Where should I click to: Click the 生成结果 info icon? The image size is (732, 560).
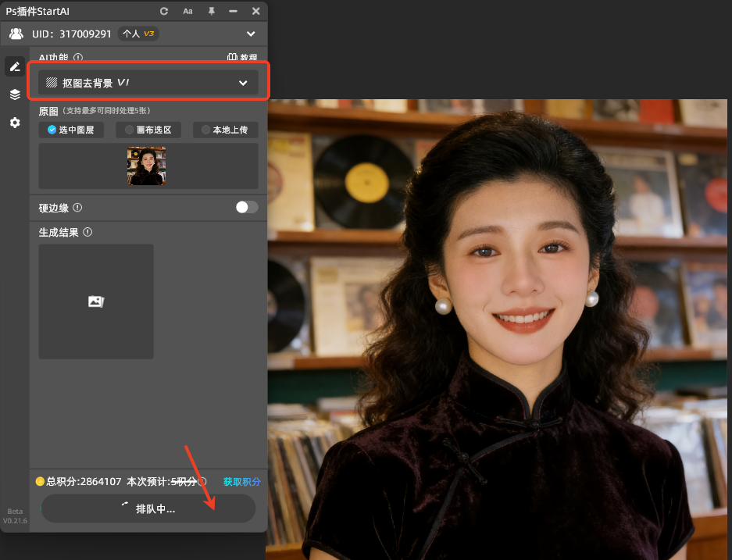tap(86, 232)
